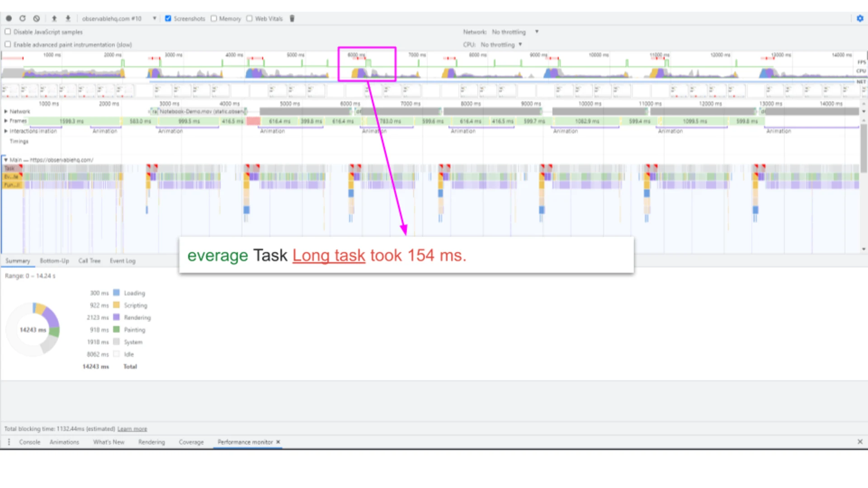Click the Save profile download arrow
Image resolution: width=868 pixels, height=488 pixels.
click(68, 19)
